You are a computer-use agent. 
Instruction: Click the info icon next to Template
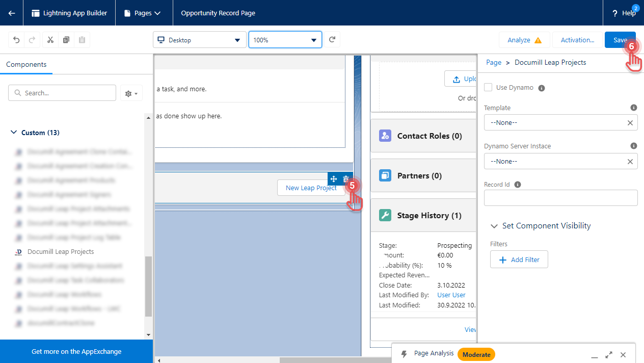point(633,108)
